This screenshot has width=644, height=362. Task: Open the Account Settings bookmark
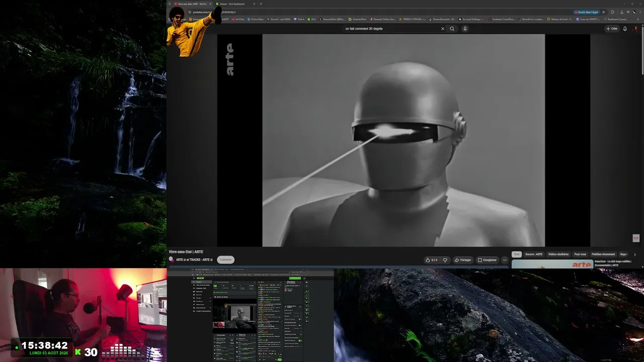coord(471,19)
